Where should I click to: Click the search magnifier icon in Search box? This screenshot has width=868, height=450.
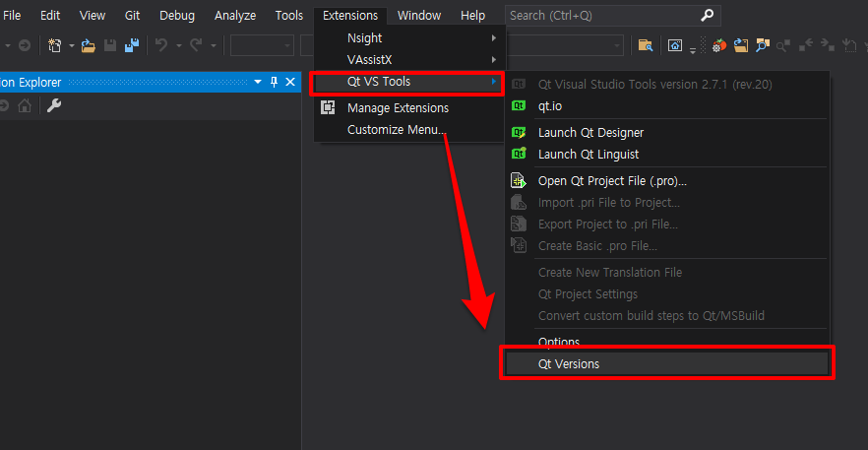point(707,16)
